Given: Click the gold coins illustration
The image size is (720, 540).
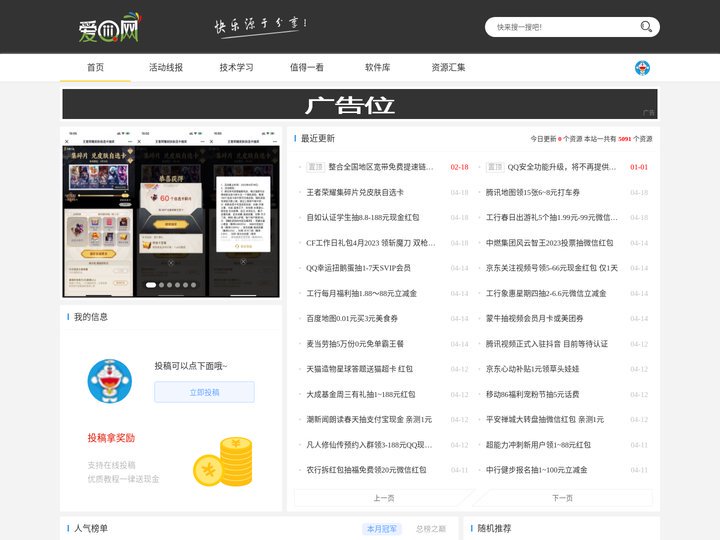Looking at the screenshot, I should coord(223,461).
